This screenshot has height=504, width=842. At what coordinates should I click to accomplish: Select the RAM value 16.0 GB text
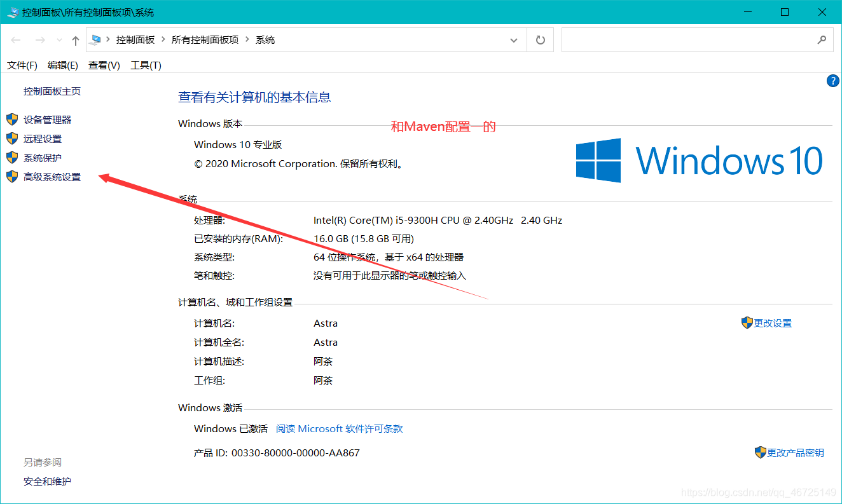tap(364, 238)
